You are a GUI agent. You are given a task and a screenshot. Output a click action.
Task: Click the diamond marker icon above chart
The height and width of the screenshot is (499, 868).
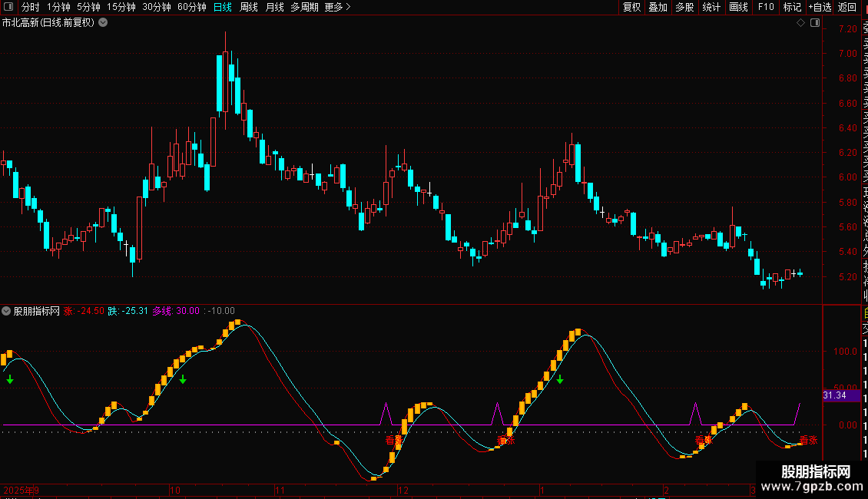800,23
